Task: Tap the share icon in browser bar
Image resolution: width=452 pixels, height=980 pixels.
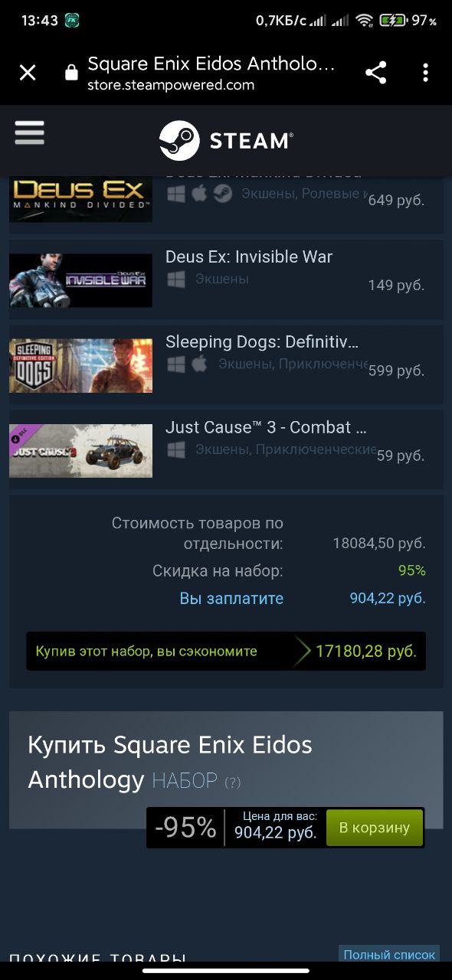Action: (x=375, y=73)
